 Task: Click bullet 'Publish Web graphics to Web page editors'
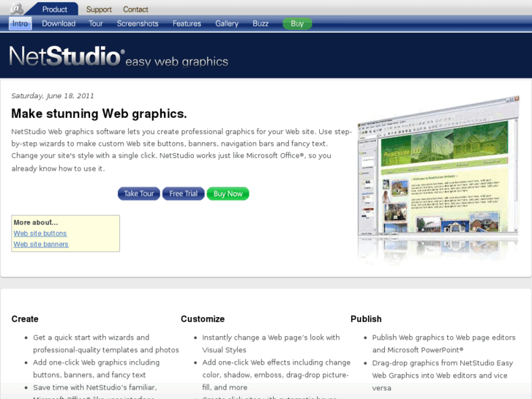point(443,343)
